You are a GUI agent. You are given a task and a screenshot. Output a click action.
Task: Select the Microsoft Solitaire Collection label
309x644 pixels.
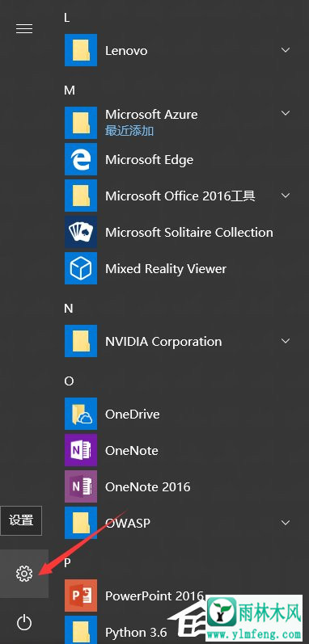[189, 233]
